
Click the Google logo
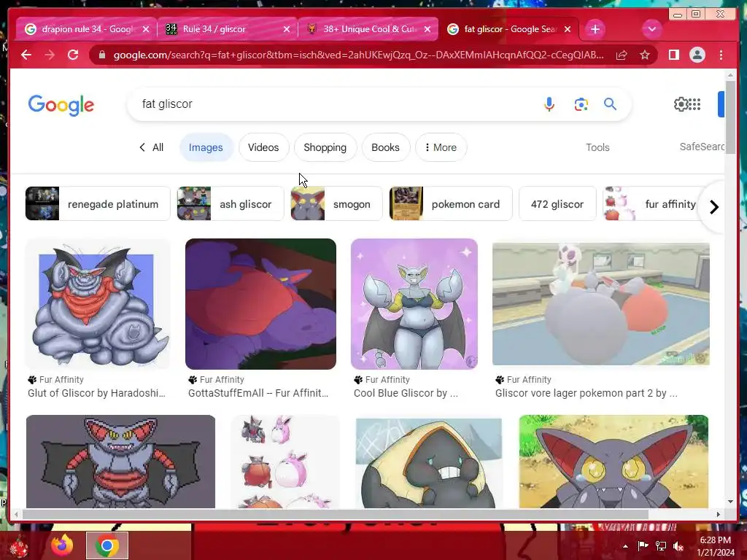(61, 105)
